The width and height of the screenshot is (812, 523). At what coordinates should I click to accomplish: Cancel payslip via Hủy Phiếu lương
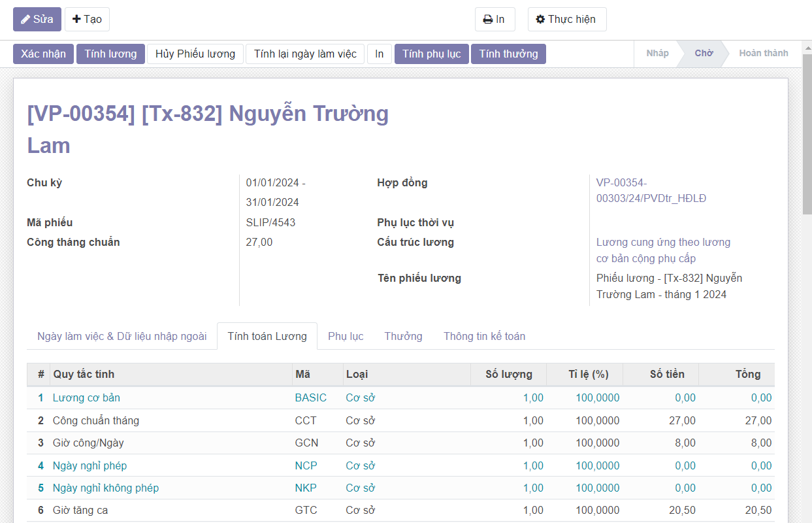coord(195,54)
